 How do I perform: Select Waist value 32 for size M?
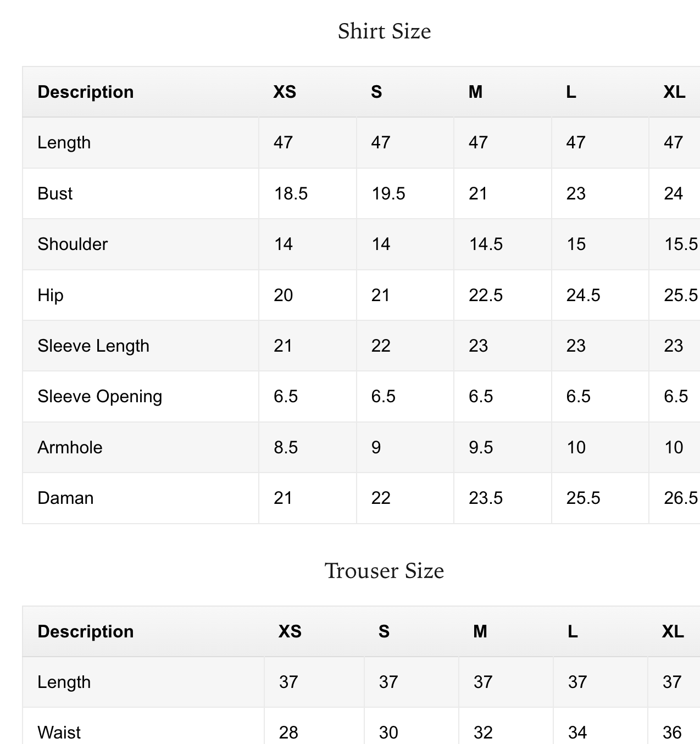coord(483,732)
